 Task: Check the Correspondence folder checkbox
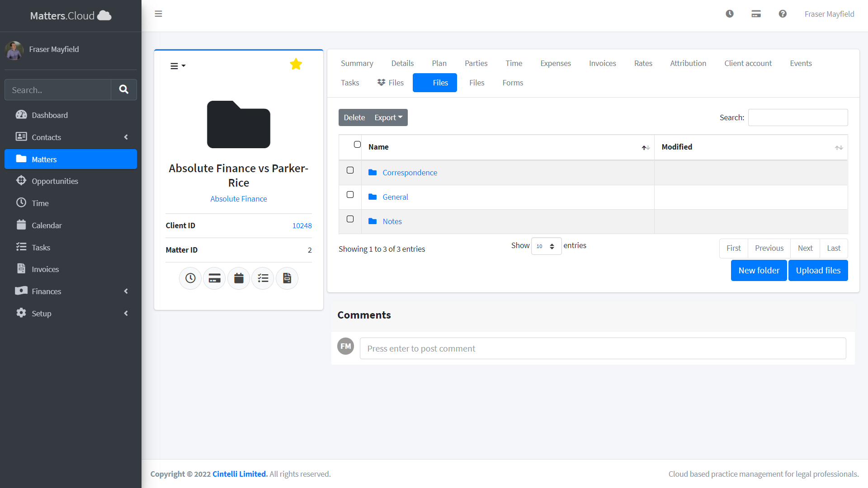[350, 170]
